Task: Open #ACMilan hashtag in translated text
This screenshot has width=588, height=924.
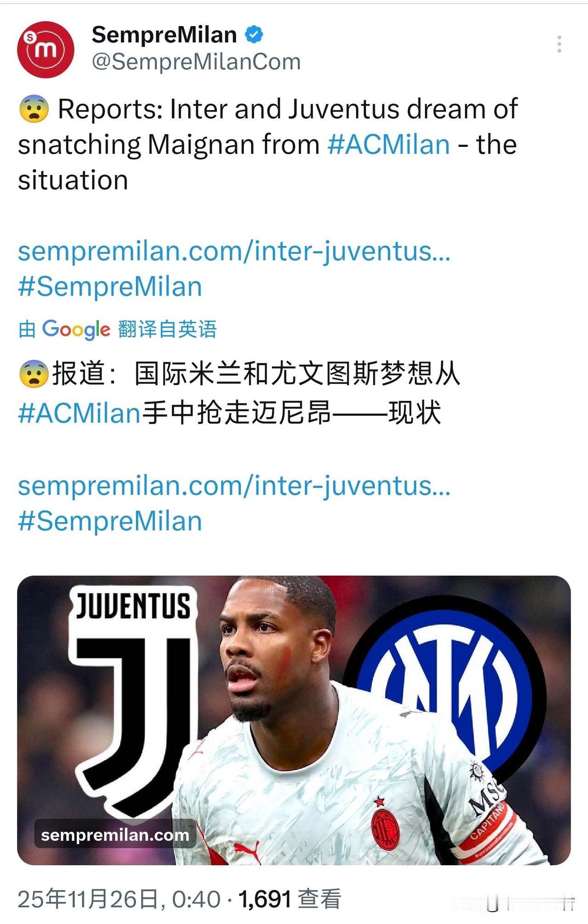Action: click(79, 413)
